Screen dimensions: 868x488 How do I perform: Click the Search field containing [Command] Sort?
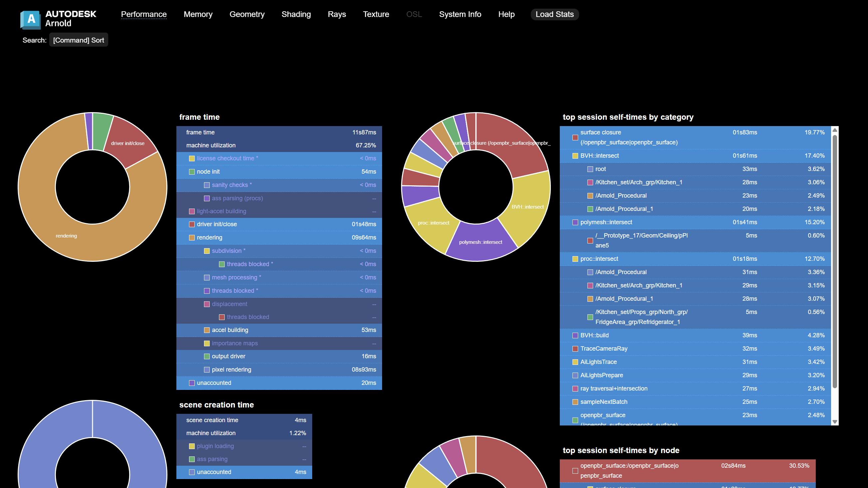79,40
